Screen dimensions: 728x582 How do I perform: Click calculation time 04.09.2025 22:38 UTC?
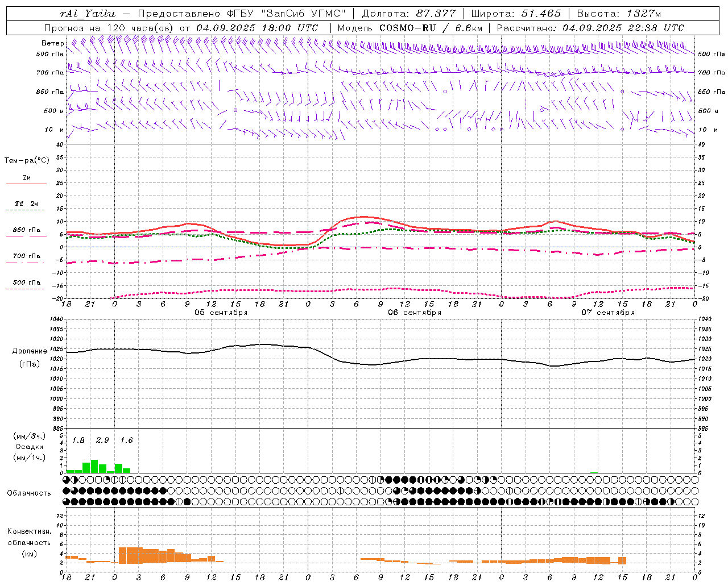pyautogui.click(x=623, y=27)
